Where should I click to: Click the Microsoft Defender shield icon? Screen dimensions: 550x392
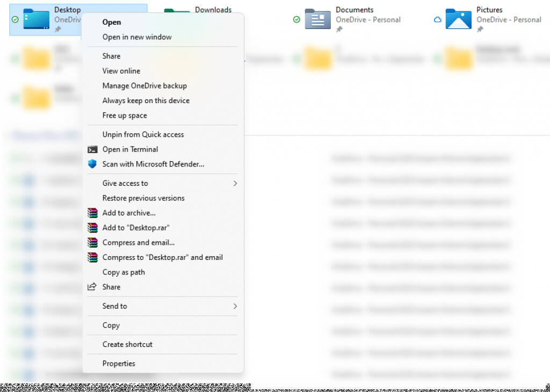[92, 164]
